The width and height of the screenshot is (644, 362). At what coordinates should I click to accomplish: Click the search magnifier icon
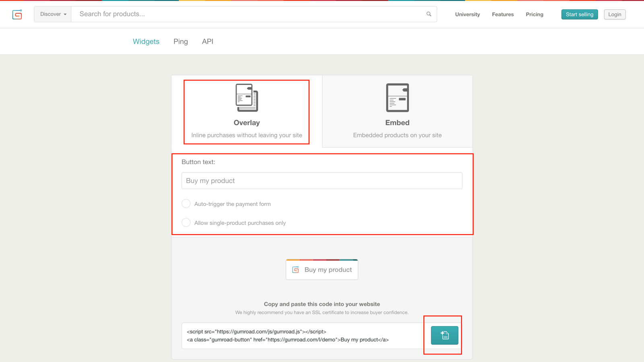428,14
